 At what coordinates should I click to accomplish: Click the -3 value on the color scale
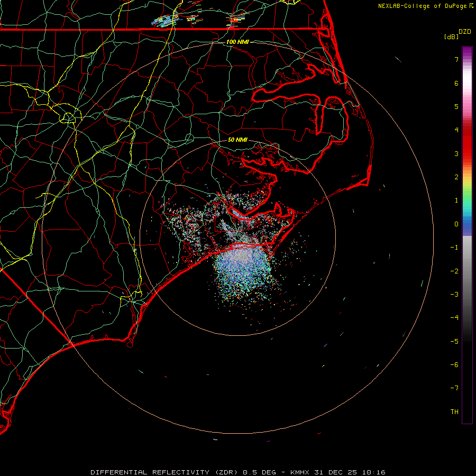454,295
